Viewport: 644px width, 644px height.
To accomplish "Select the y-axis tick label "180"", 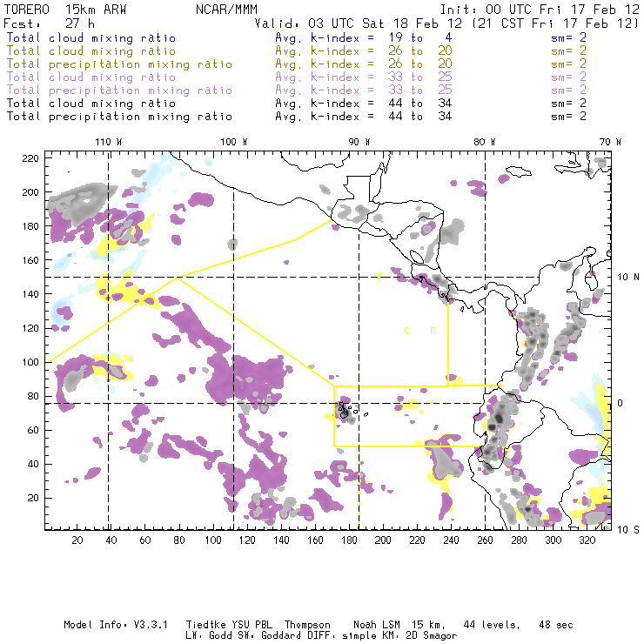I will click(x=30, y=226).
